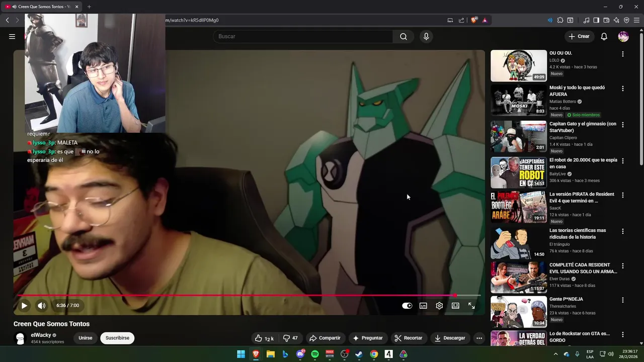The width and height of the screenshot is (644, 362).
Task: Open options for 'La versión PIRATA de Resident' video
Action: click(622, 195)
